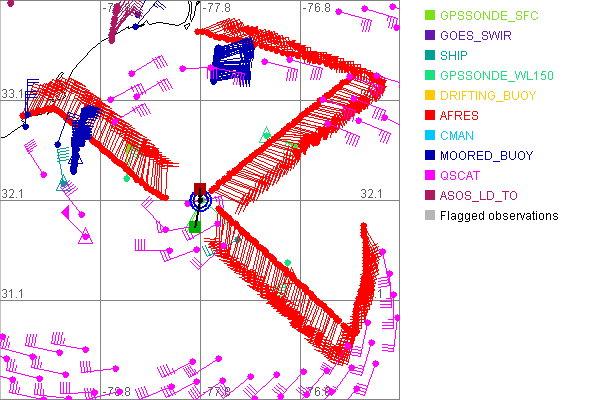
Task: Click the green square marker below storm center
Action: pos(196,227)
